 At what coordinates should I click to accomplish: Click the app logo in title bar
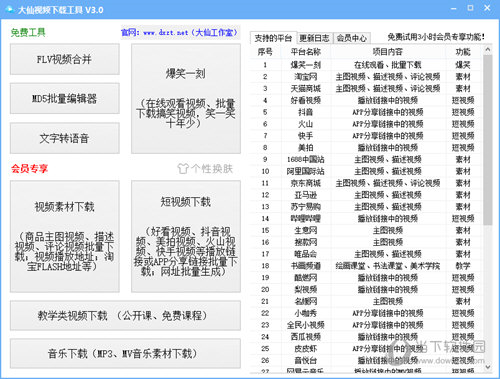click(x=9, y=9)
